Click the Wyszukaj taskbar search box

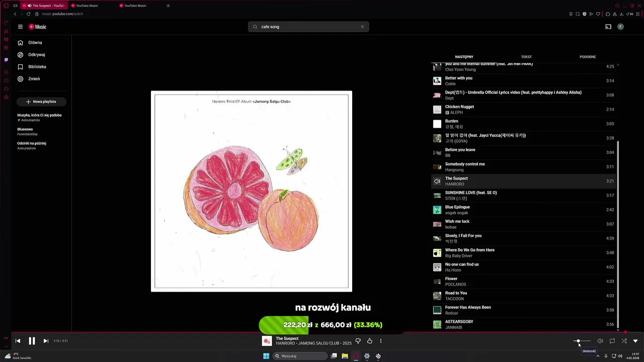(300, 356)
